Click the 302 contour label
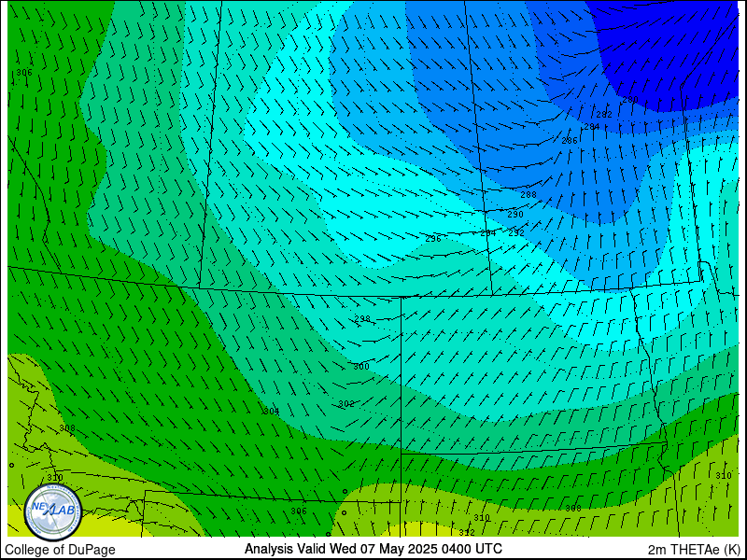Image resolution: width=747 pixels, height=560 pixels. [x=346, y=404]
